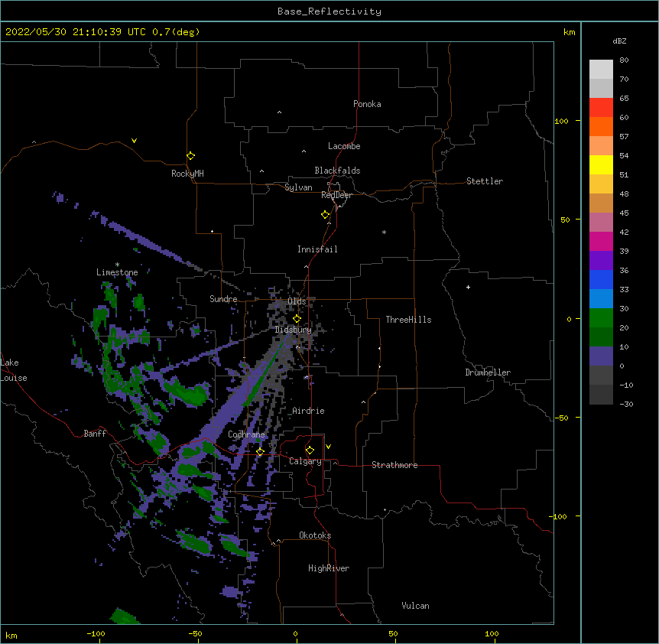This screenshot has width=659, height=644.
Task: Click the Drumheller town label
Action: [x=488, y=372]
